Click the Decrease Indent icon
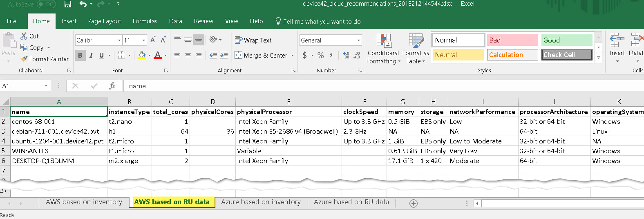 click(213, 55)
